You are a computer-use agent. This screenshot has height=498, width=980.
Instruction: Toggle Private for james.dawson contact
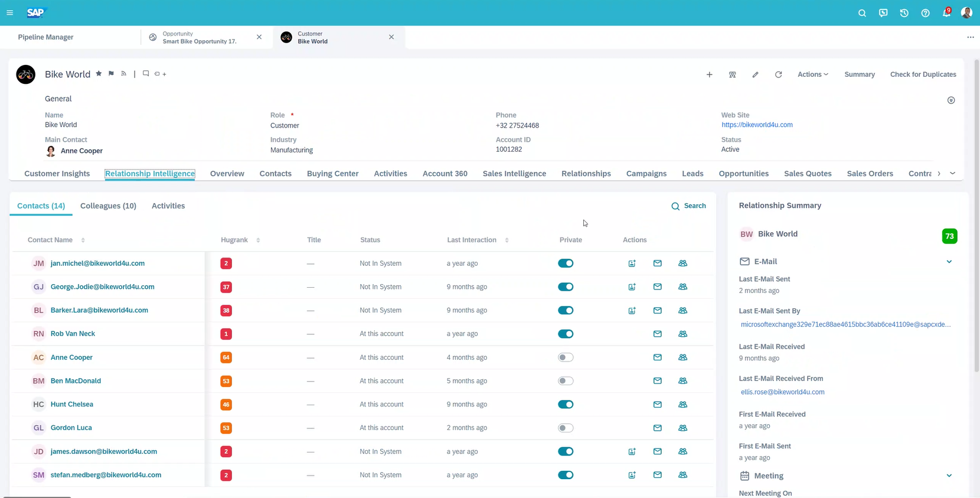click(566, 451)
